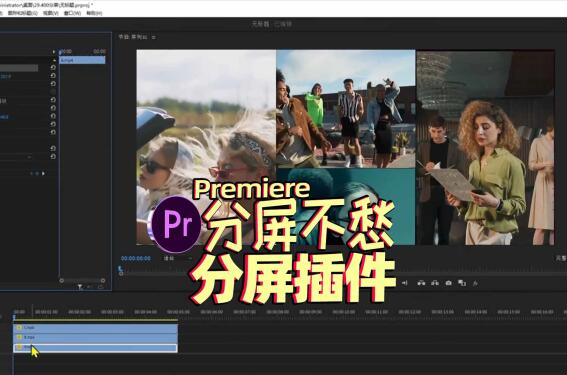This screenshot has height=375, width=567.
Task: Open the 视图(V) menu
Action: 51,13
